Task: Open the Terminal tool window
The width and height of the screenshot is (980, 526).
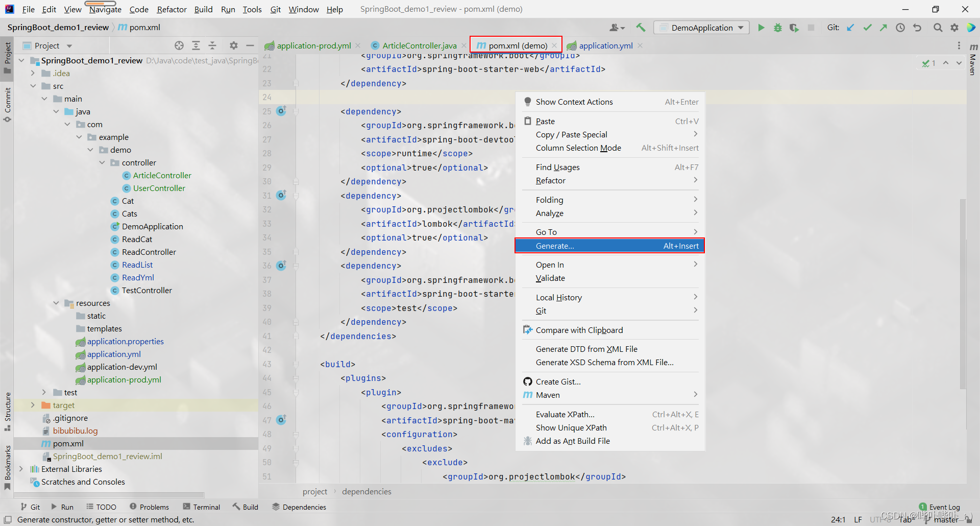Action: (202, 507)
